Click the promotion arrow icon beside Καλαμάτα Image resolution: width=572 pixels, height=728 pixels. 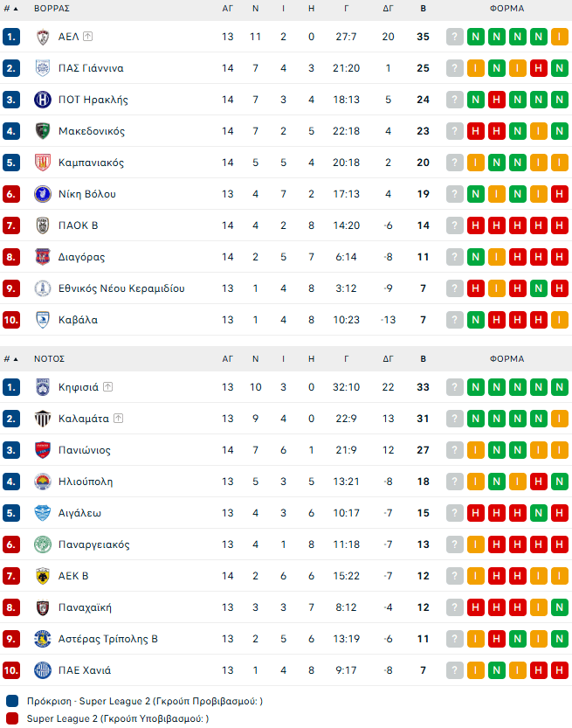coord(118,419)
